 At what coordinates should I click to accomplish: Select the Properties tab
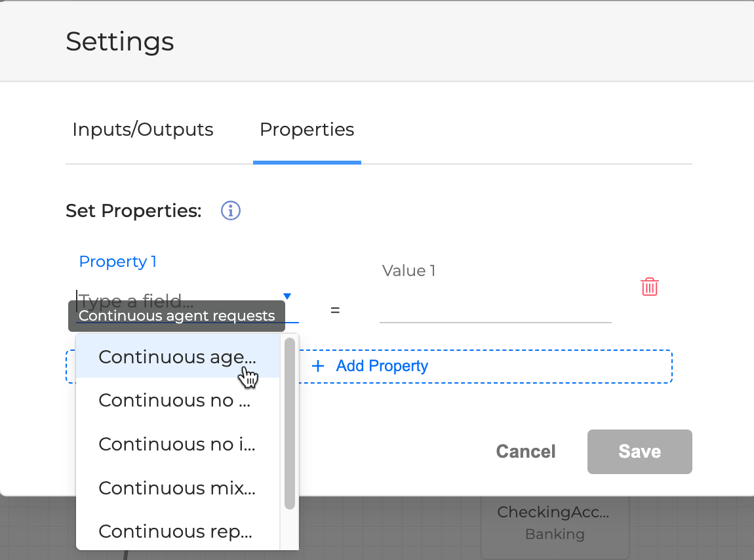tap(307, 129)
